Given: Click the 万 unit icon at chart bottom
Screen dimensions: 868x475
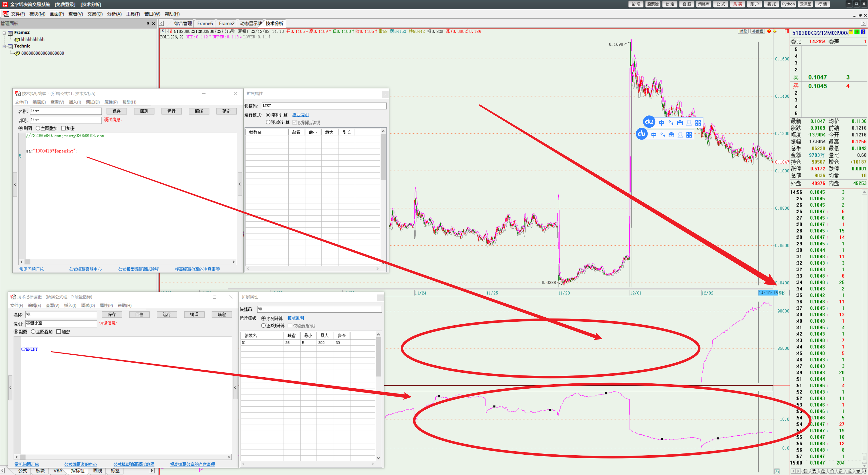Looking at the screenshot, I should click(x=777, y=471).
